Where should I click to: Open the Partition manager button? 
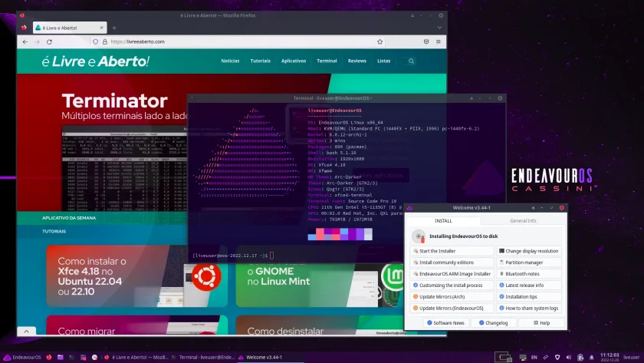(528, 262)
